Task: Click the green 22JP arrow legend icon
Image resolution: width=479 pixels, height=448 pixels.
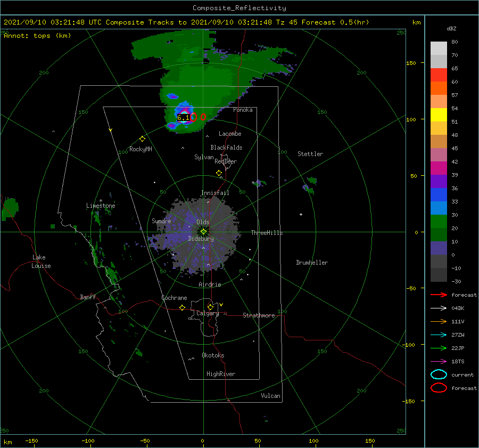Action: 439,348
